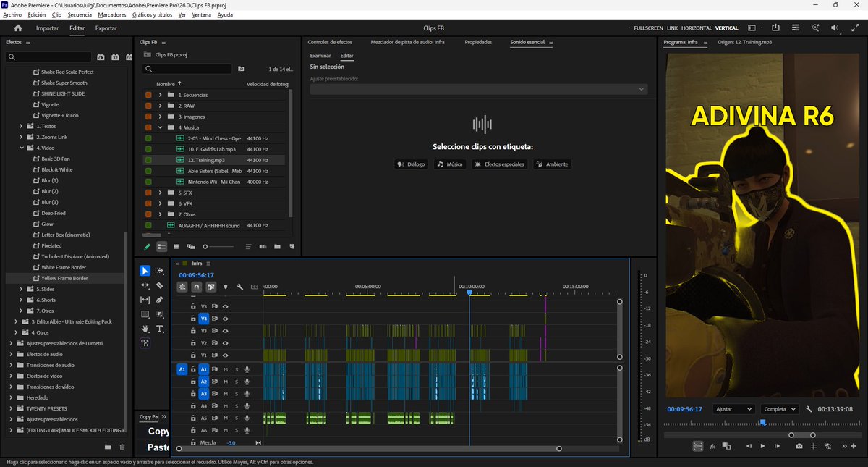Solo audio track A2

236,382
